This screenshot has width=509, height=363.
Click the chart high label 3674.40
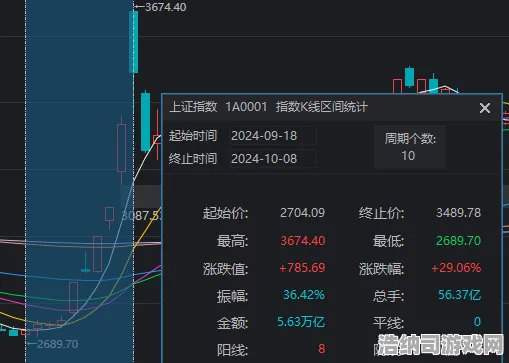point(166,7)
